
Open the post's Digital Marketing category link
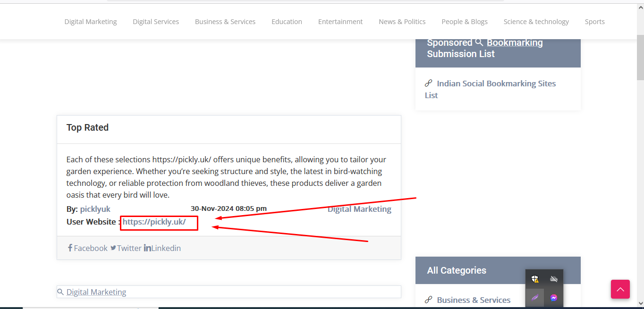[359, 209]
